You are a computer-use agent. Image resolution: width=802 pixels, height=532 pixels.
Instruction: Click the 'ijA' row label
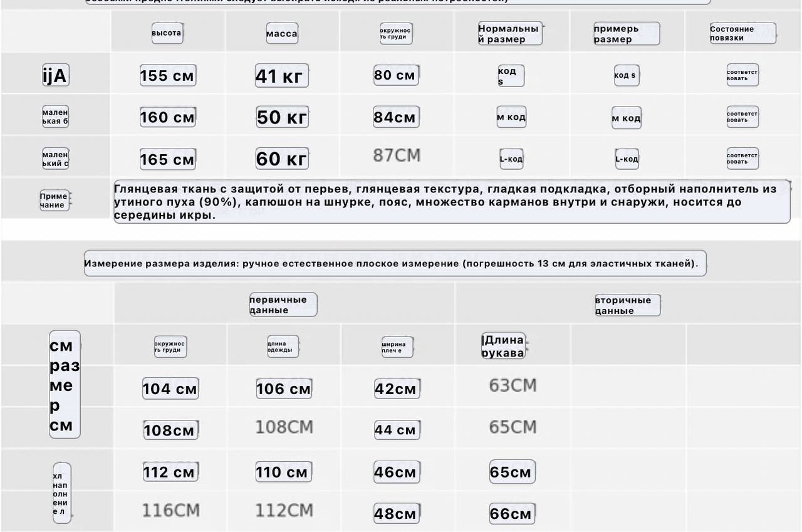click(55, 76)
